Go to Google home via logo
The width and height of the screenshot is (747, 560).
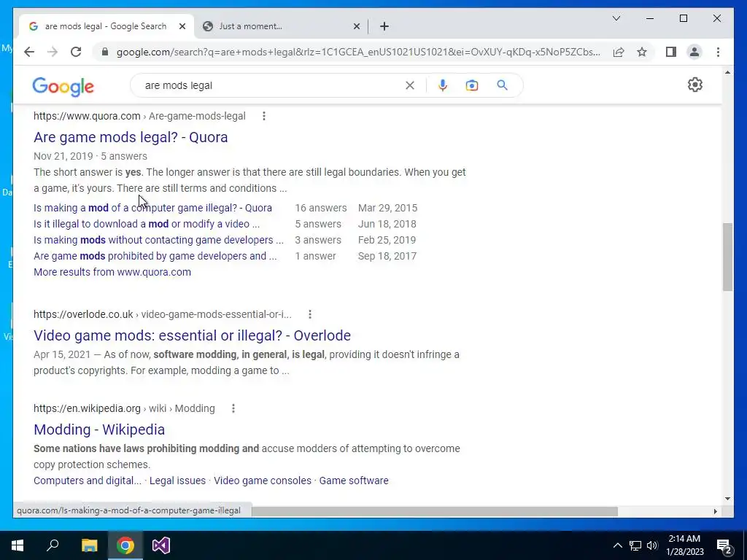pyautogui.click(x=63, y=87)
